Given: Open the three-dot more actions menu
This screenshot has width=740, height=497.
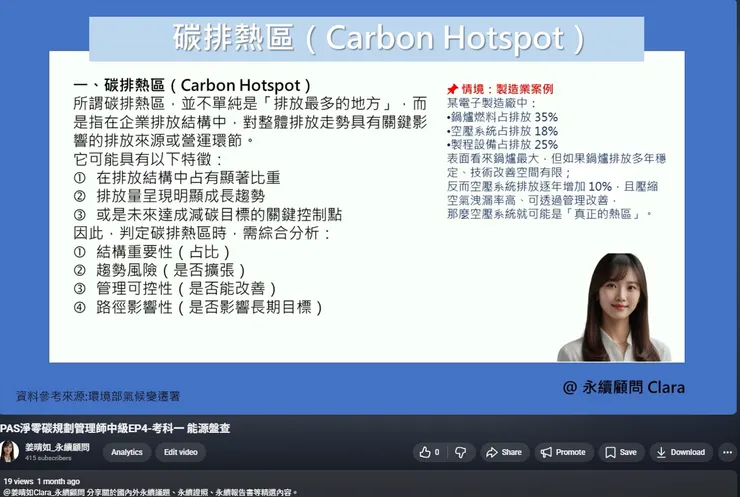Looking at the screenshot, I should pyautogui.click(x=727, y=452).
